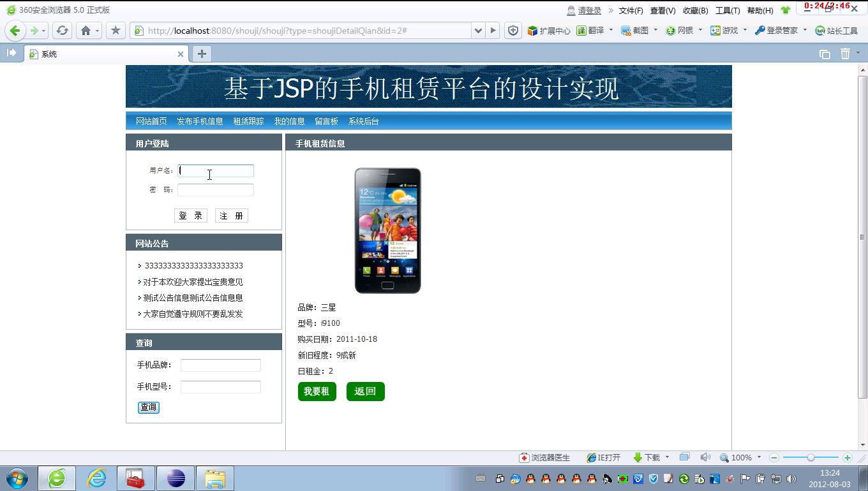Click the browser back arrow button
The width and height of the screenshot is (868, 491).
coord(15,31)
